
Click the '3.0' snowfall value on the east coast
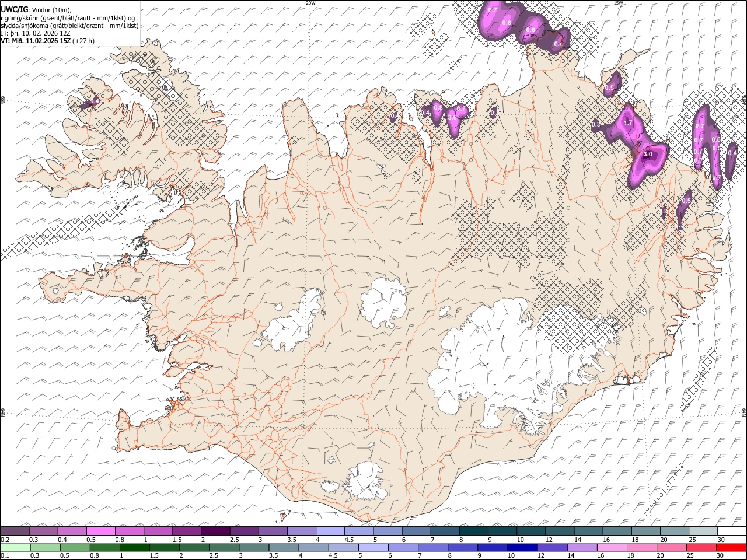(x=647, y=155)
